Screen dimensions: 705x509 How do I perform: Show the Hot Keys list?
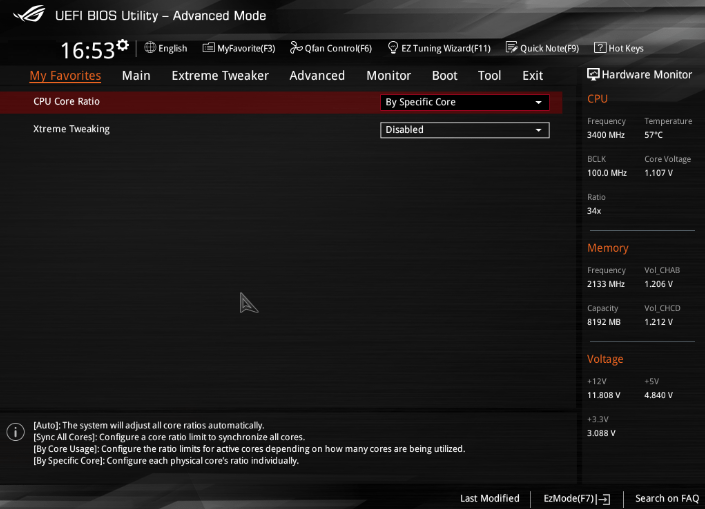tap(626, 48)
